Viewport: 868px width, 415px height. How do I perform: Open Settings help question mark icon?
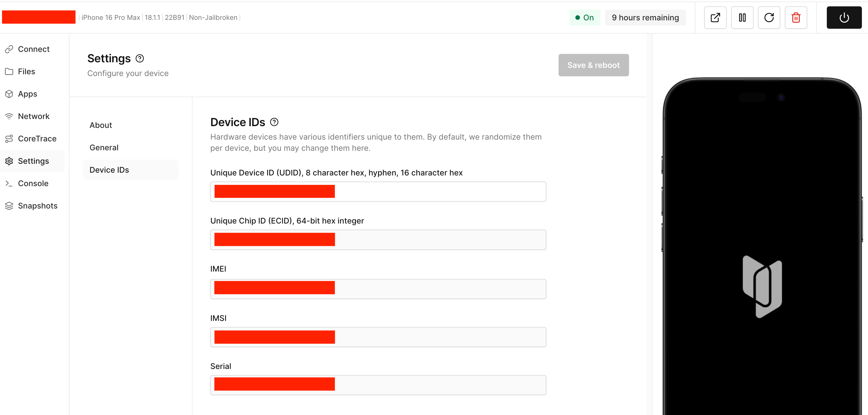point(140,59)
